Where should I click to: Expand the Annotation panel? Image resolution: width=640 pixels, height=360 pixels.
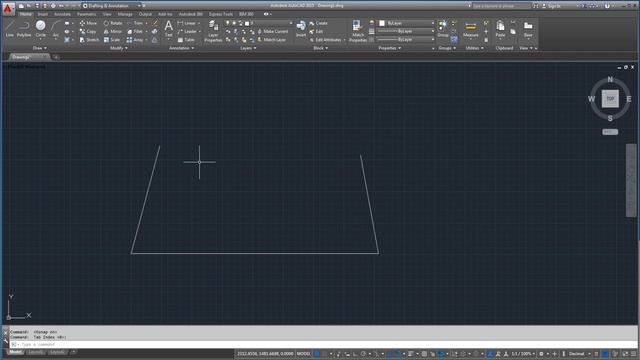(x=181, y=48)
